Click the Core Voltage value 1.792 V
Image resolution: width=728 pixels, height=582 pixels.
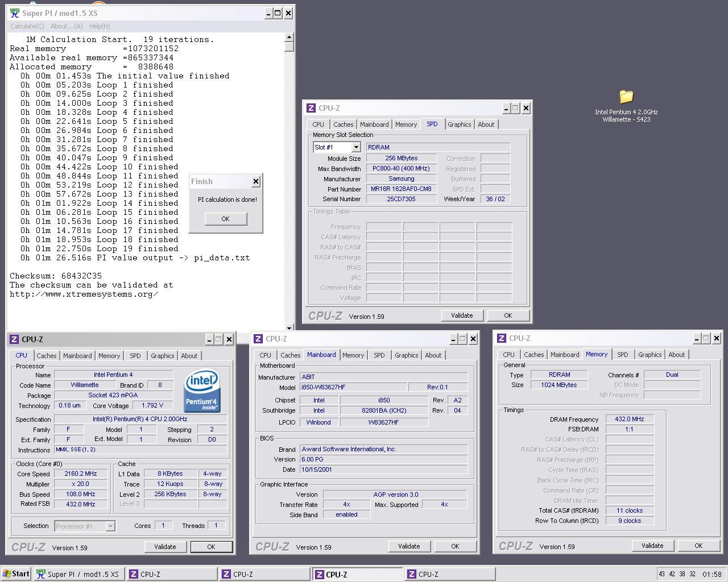152,406
